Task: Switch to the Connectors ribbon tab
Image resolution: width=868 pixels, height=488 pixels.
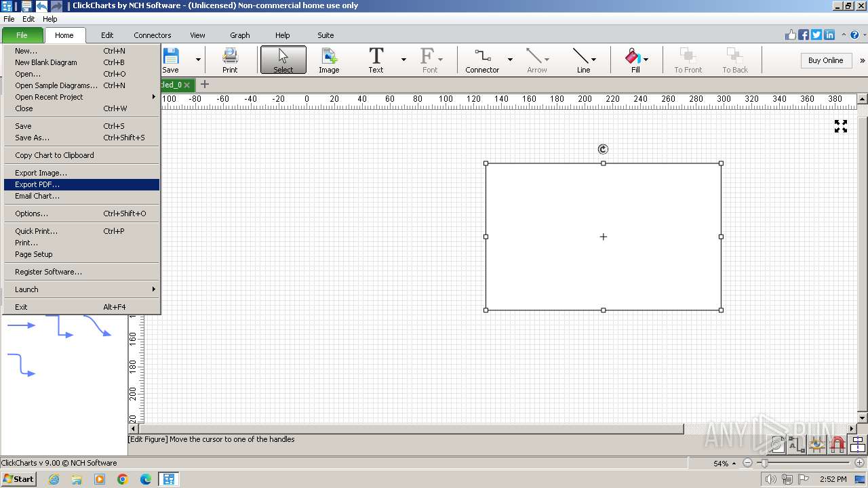Action: pos(153,35)
